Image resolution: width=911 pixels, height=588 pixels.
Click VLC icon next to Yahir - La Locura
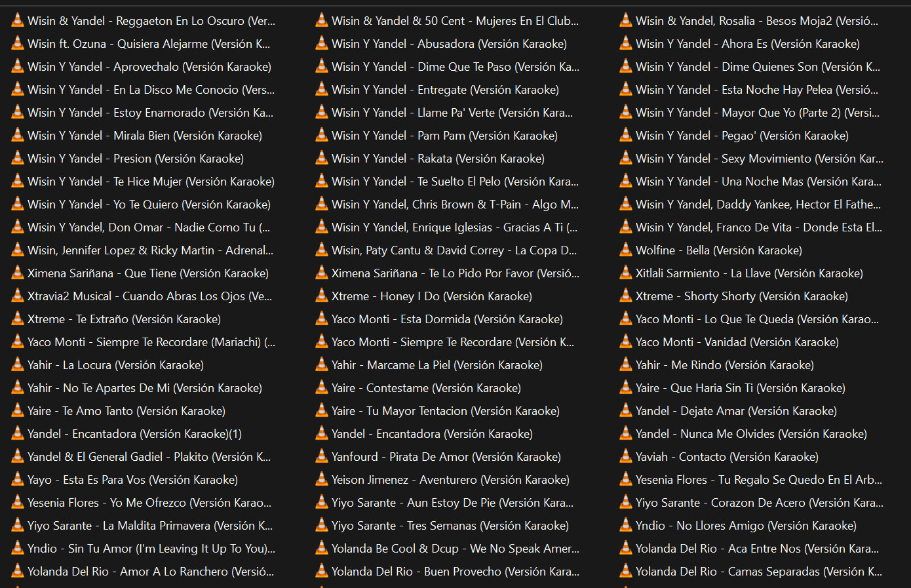coord(18,364)
